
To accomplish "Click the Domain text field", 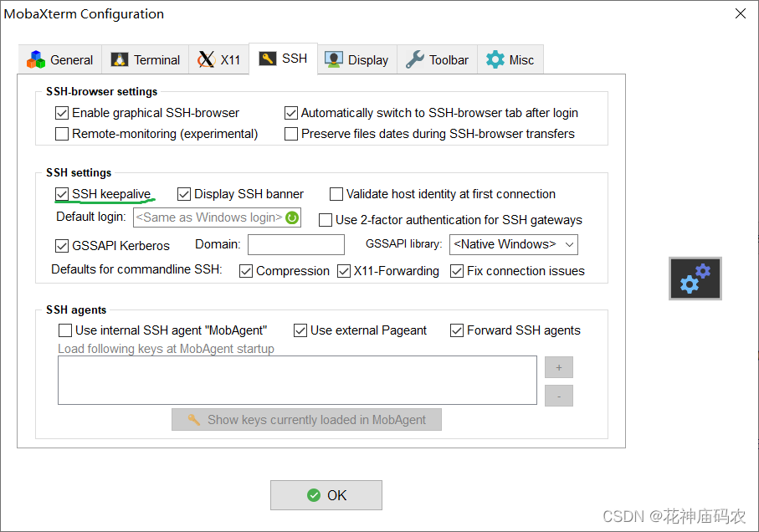I will 296,245.
